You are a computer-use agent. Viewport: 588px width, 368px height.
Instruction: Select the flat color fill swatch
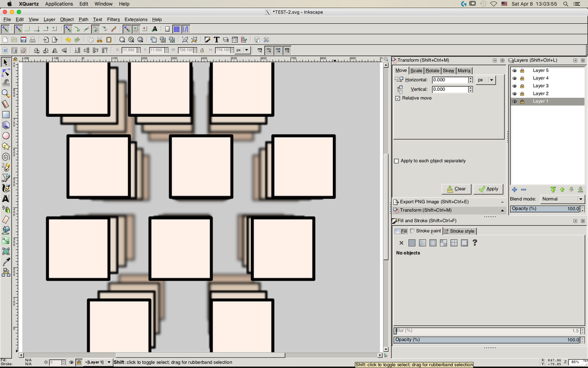point(412,243)
